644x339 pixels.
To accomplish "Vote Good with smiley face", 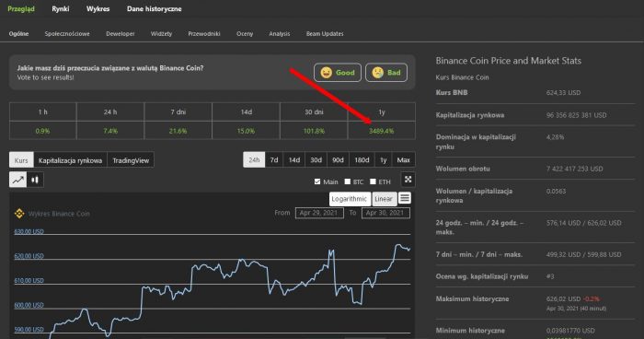I will [x=338, y=73].
